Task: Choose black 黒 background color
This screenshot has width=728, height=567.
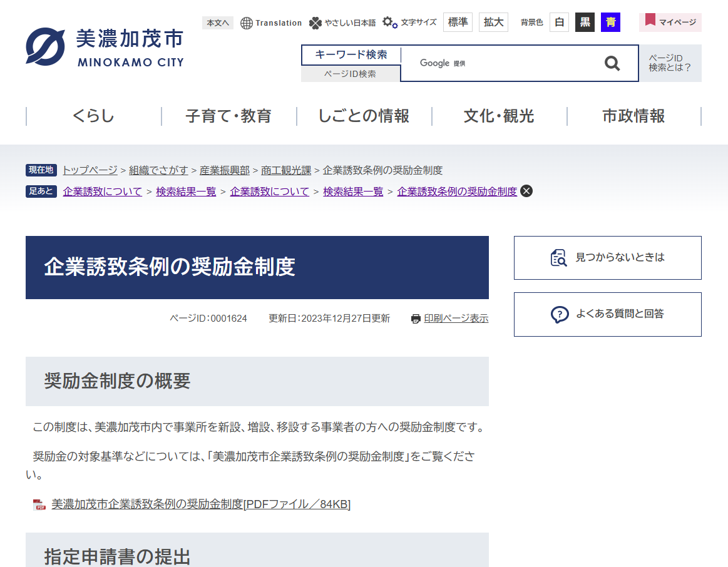Action: [x=585, y=23]
